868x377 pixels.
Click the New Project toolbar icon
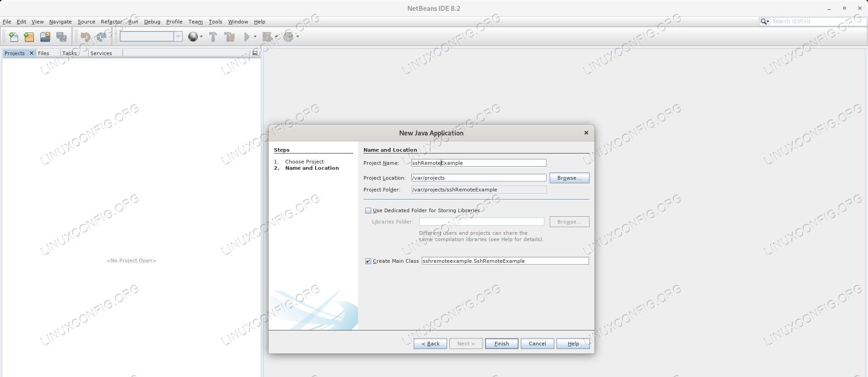click(x=29, y=37)
